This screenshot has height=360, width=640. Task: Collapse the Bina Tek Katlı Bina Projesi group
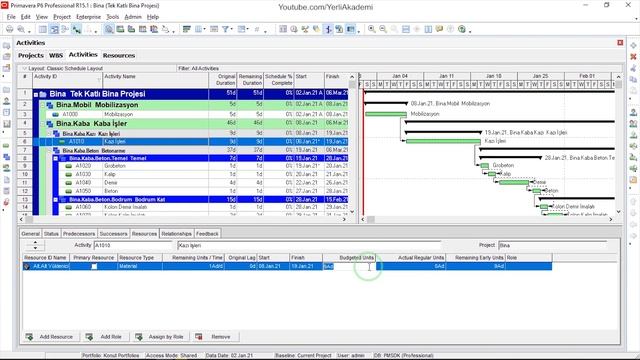coord(36,94)
